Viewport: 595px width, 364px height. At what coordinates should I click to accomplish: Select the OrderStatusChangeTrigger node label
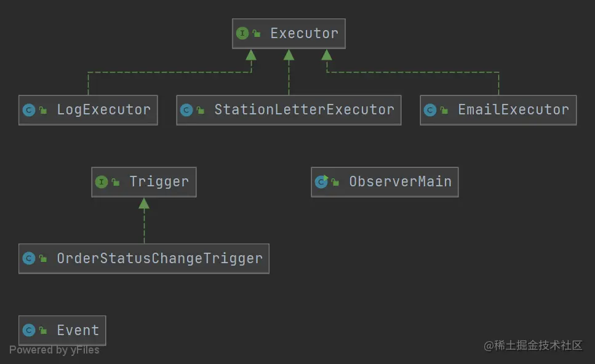159,258
